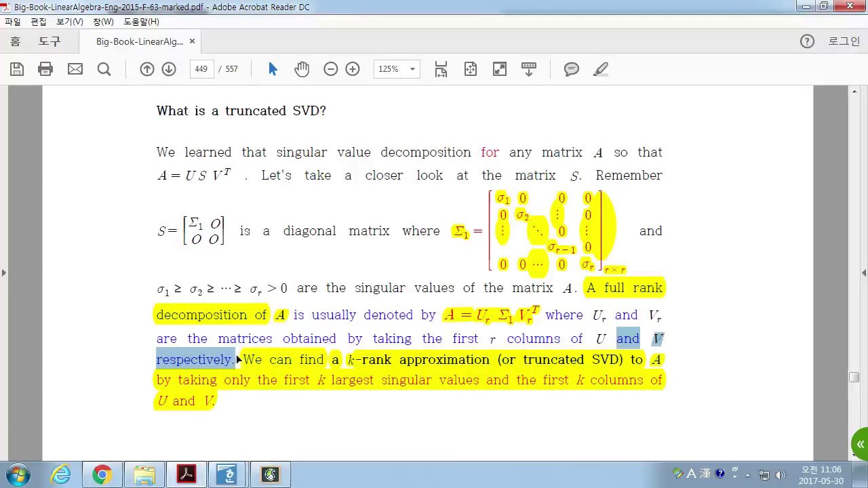868x488 pixels.
Task: Open the 보기(V) menu
Action: (x=69, y=22)
